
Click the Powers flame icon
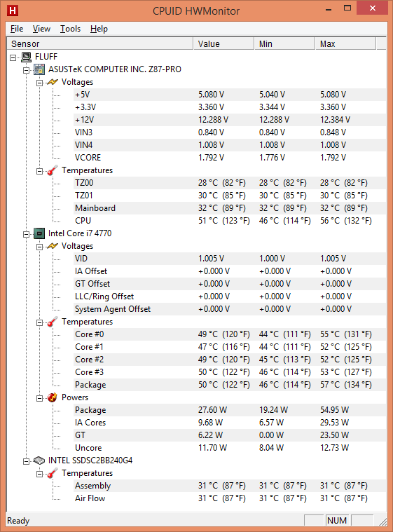[53, 397]
